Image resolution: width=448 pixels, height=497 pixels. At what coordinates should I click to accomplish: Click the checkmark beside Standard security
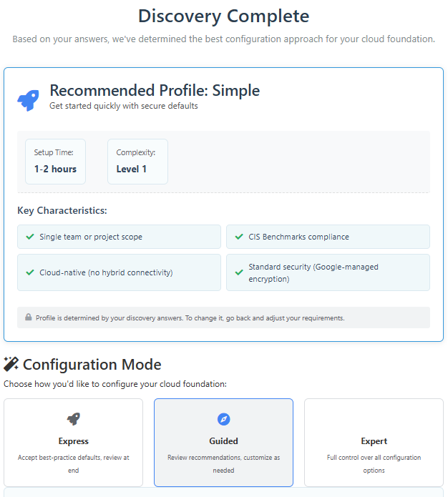239,272
